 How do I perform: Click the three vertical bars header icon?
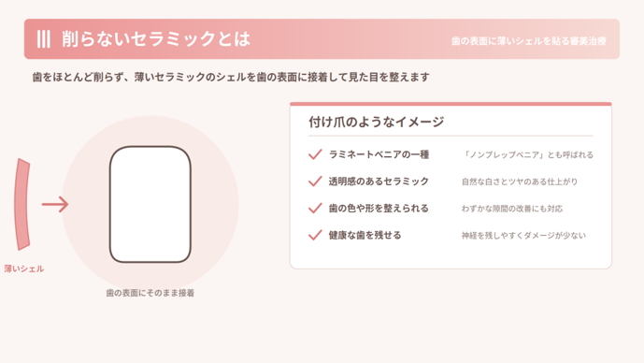click(44, 39)
